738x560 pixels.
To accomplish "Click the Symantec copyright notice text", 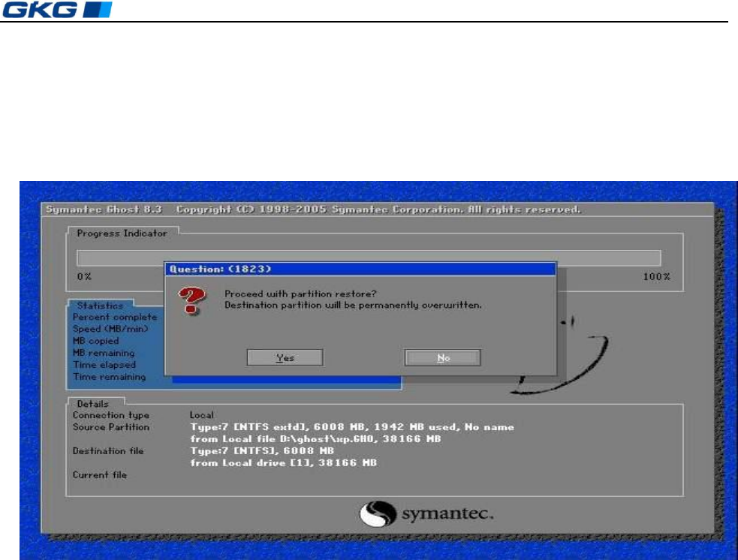I will coord(378,209).
